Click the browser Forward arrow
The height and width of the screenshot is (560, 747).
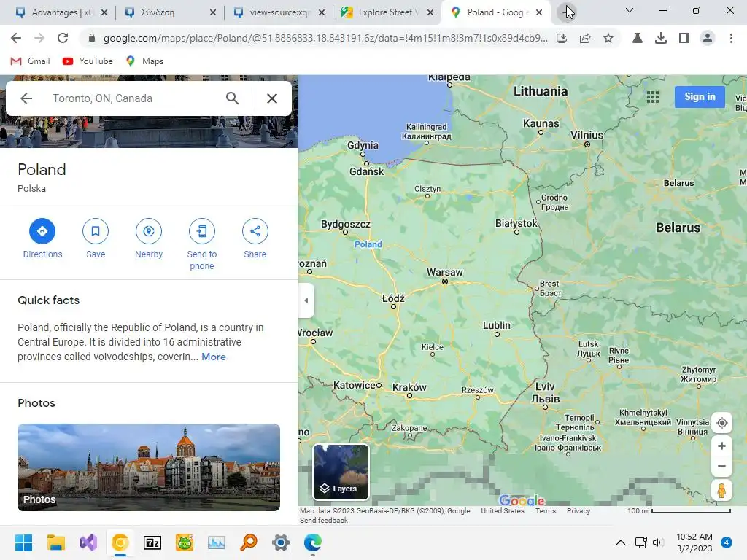tap(39, 38)
